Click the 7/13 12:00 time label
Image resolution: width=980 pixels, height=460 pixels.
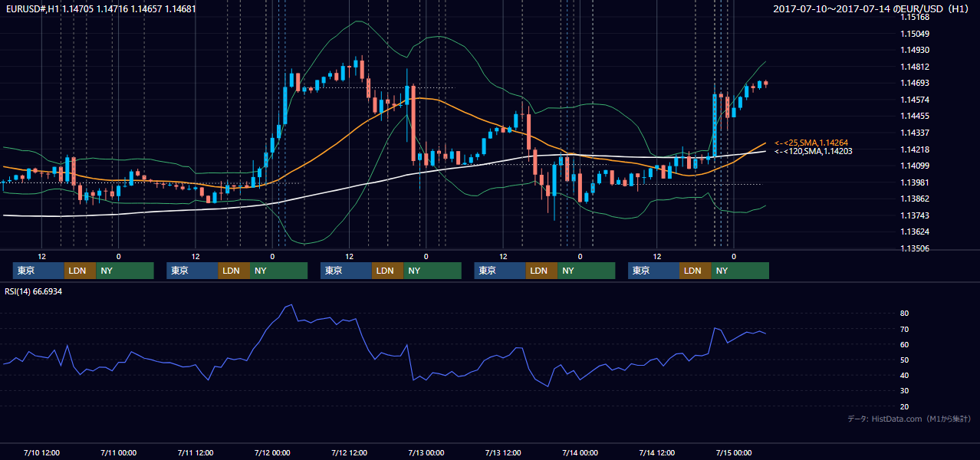tap(503, 452)
